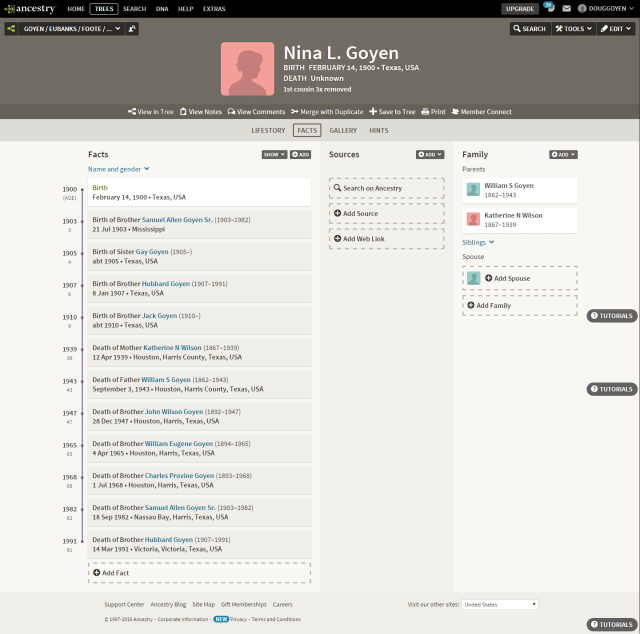This screenshot has width=640, height=634.
Task: Open the Tutorials button at page bottom
Action: [x=612, y=625]
